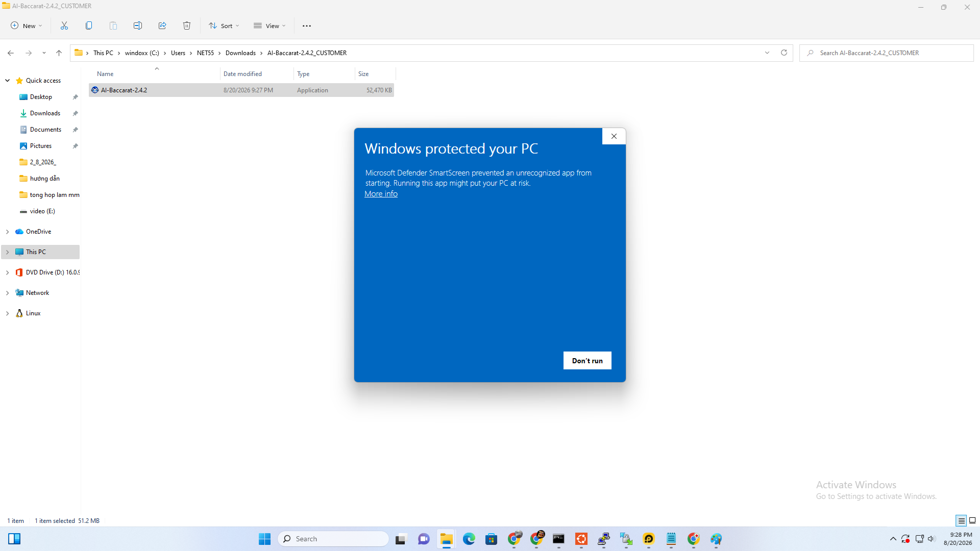Image resolution: width=980 pixels, height=551 pixels.
Task: Open the New item dropdown
Action: pos(27,26)
